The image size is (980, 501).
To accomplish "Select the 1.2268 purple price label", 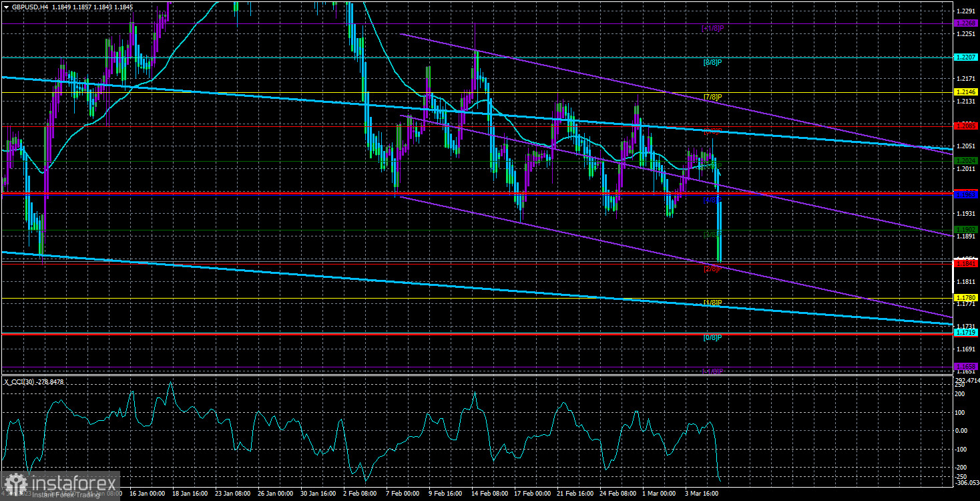I will (966, 23).
